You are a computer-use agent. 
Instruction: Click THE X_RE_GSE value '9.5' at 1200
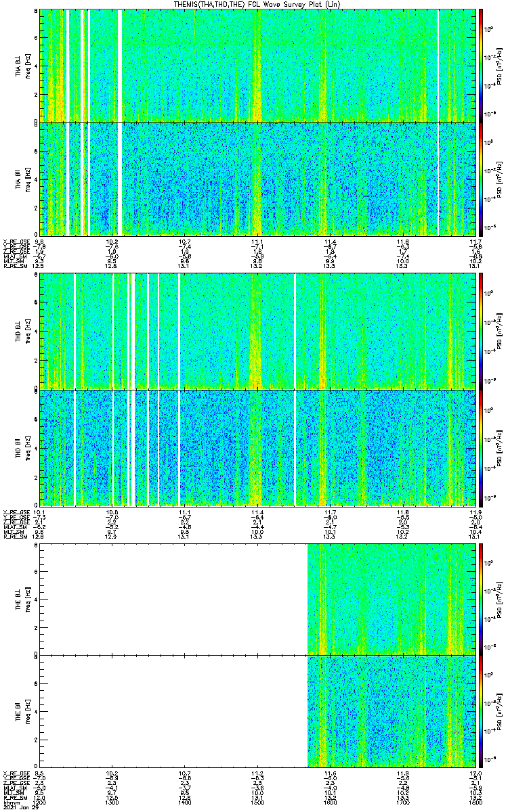40,772
